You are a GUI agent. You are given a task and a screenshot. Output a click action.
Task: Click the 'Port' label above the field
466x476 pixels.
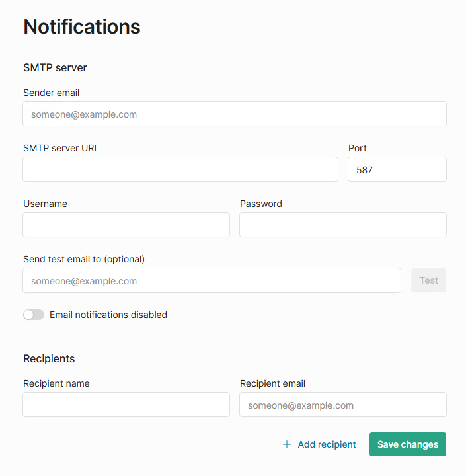click(x=358, y=148)
